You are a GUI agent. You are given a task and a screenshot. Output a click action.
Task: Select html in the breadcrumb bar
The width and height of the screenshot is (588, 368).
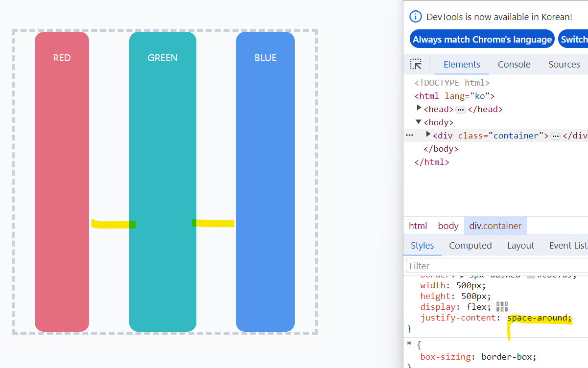pos(418,226)
